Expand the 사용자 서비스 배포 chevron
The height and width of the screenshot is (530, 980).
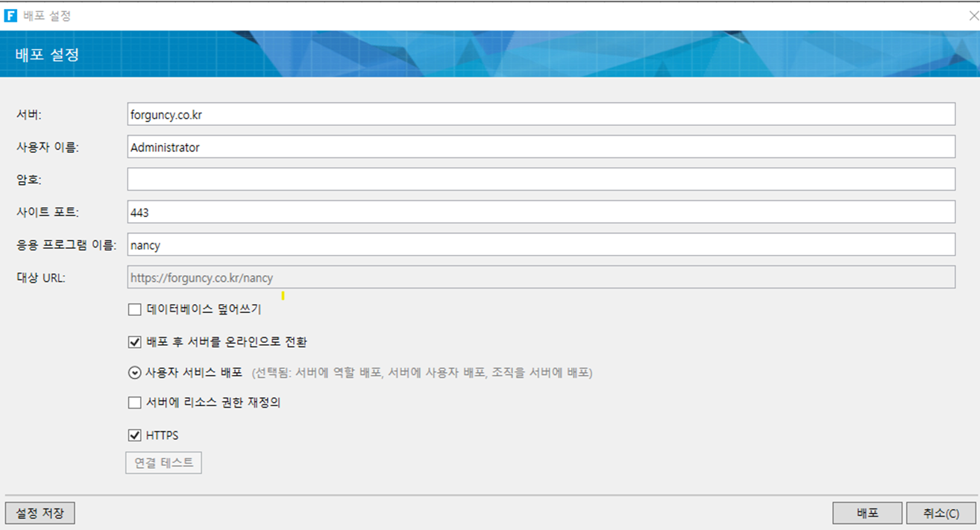point(135,373)
